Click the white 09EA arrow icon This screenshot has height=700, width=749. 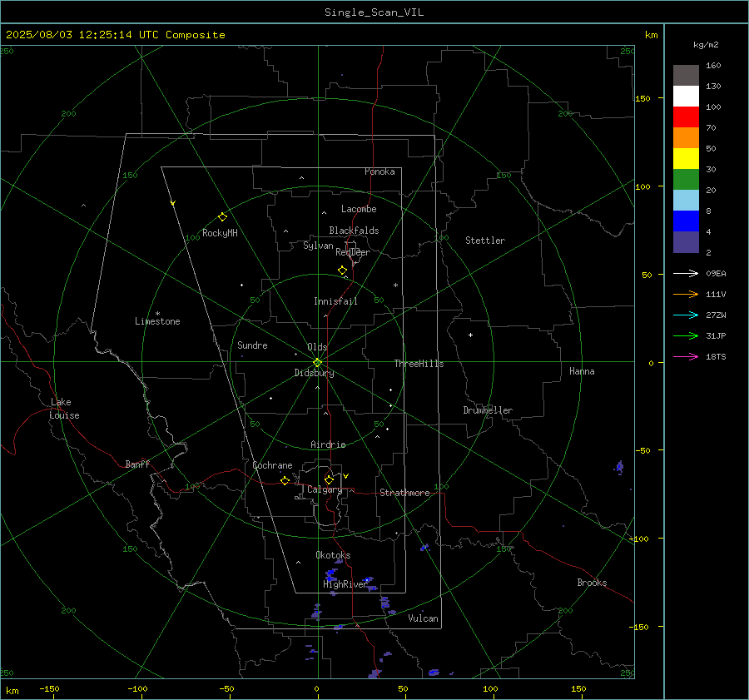click(x=686, y=273)
